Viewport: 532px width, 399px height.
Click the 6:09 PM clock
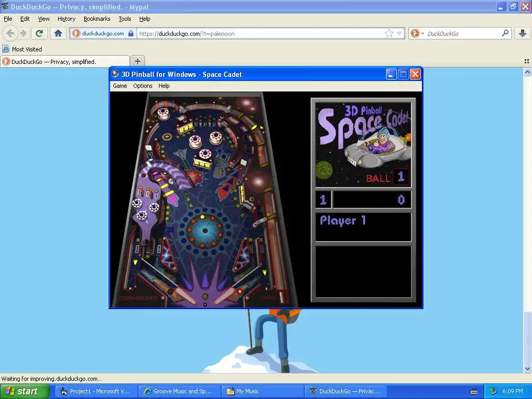513,391
